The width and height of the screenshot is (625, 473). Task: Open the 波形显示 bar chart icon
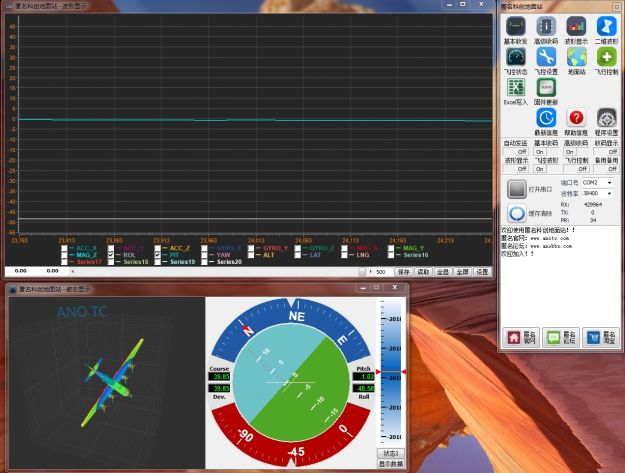pos(576,27)
